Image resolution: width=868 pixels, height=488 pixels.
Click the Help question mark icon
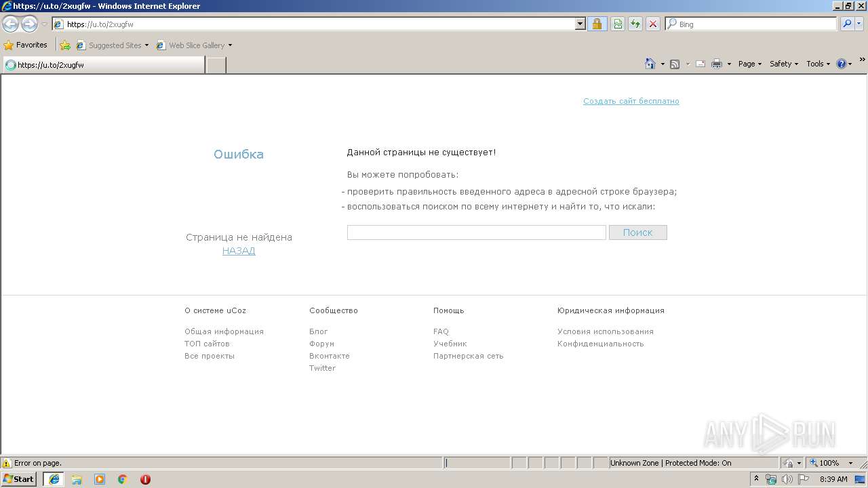tap(842, 64)
